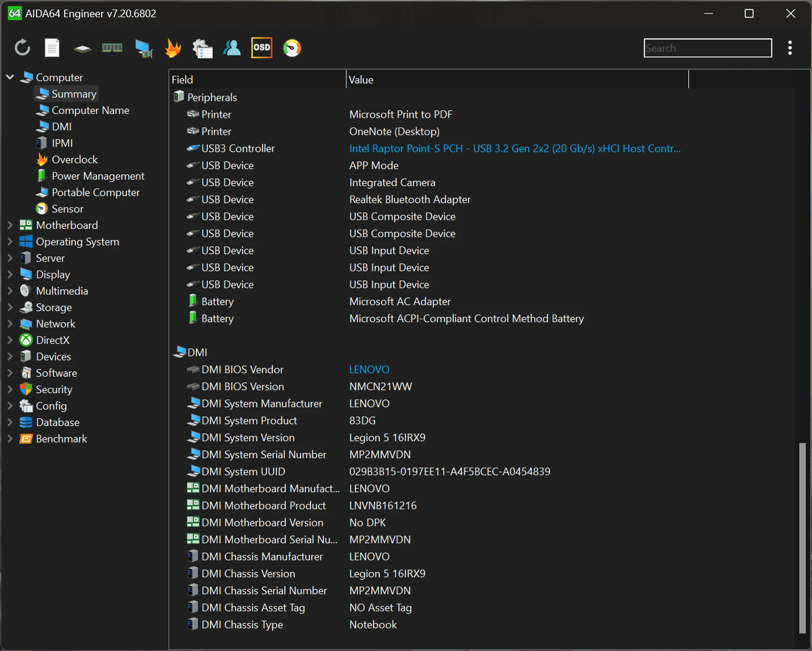Select Portable Computer in the tree

(x=88, y=192)
